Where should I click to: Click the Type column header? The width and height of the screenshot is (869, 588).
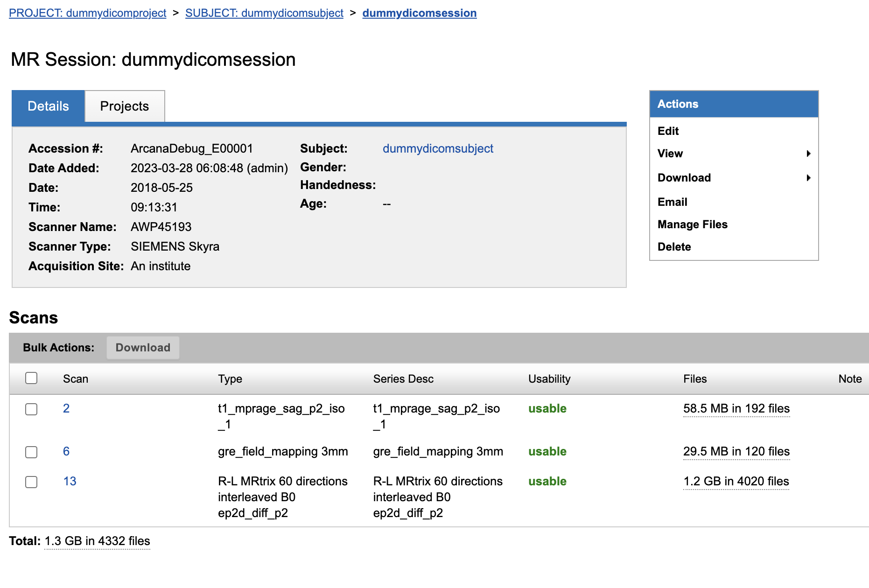230,379
